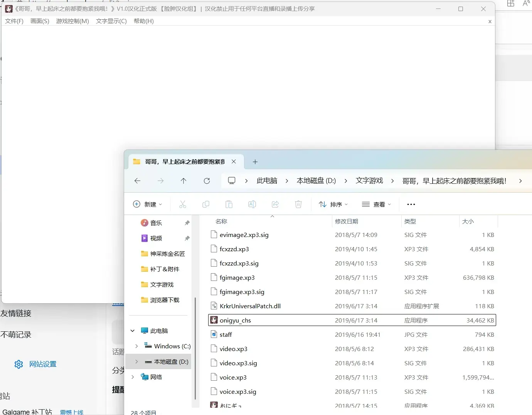Select the onigyu_chs application icon
The image size is (532, 415).
coord(214,320)
